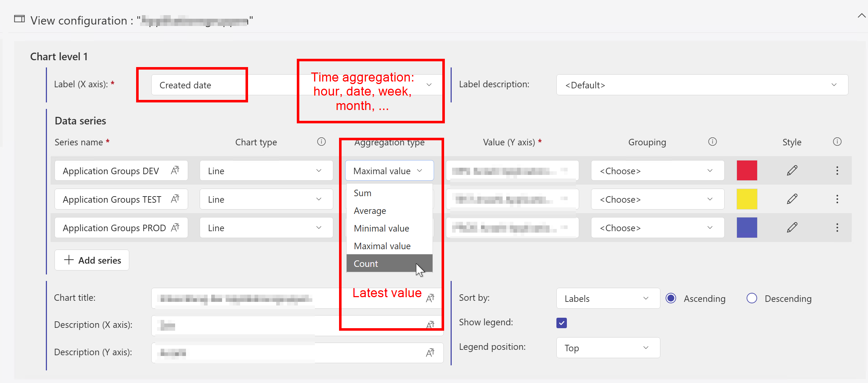Select Average in aggregation type list
Screen dimensions: 868x383
click(370, 211)
